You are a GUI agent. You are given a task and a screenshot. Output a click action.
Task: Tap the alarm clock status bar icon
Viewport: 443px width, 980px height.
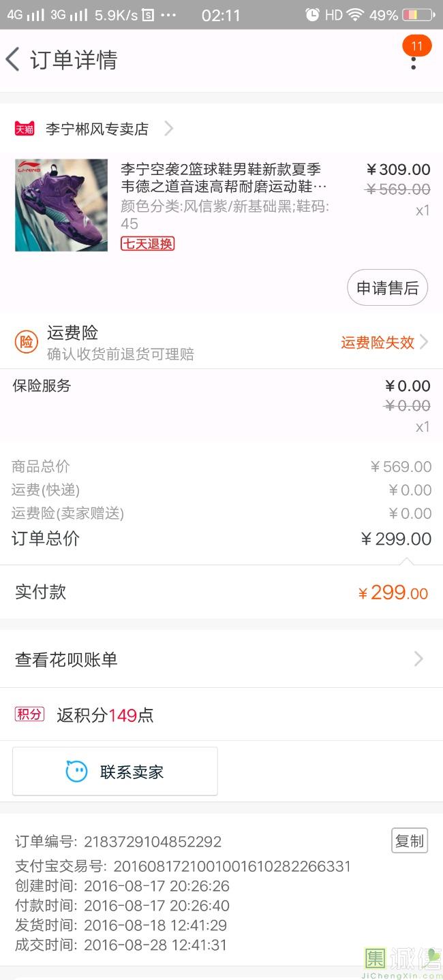(x=312, y=15)
